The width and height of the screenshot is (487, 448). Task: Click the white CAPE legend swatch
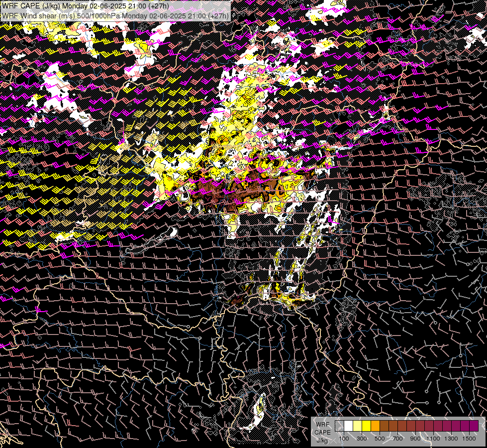click(x=349, y=426)
